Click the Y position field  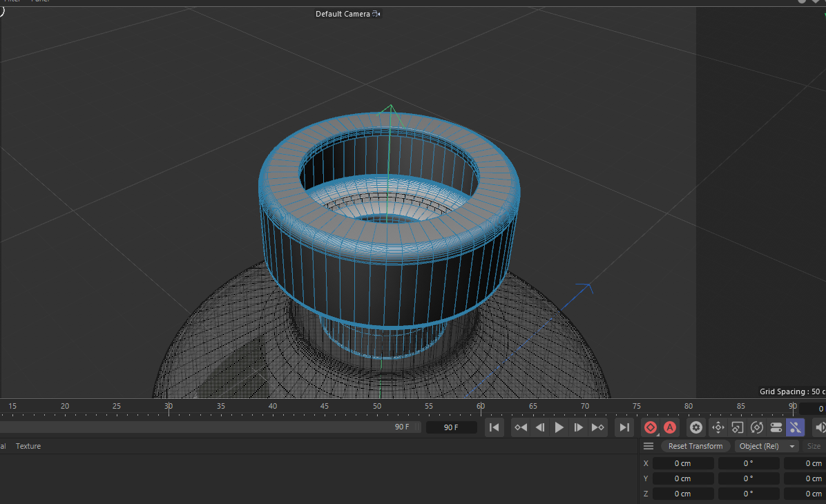click(x=683, y=478)
